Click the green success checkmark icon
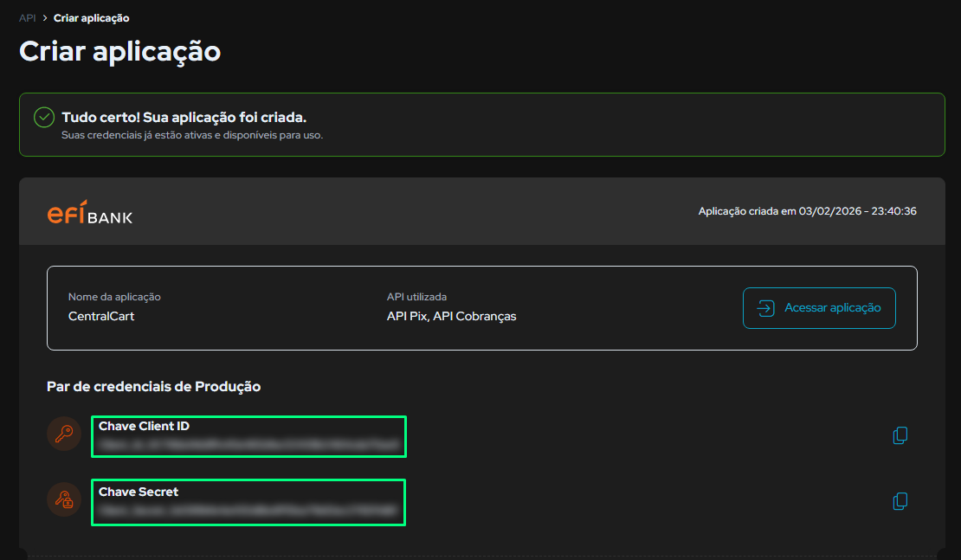 click(44, 117)
